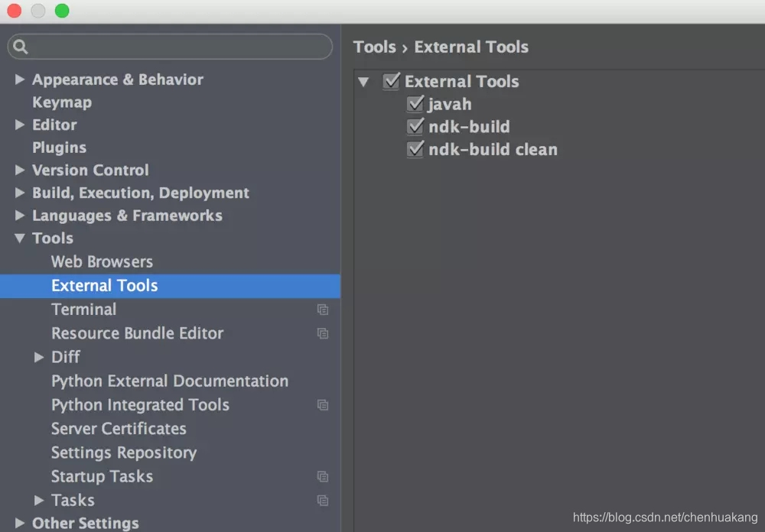The width and height of the screenshot is (765, 532).
Task: Expand the Diff subsection arrow
Action: [x=39, y=358]
